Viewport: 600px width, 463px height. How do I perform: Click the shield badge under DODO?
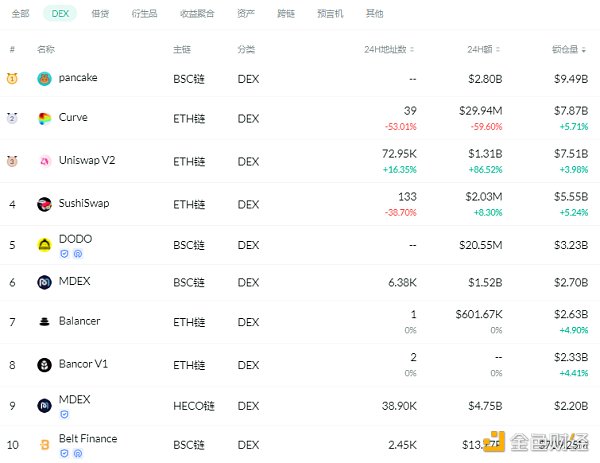pyautogui.click(x=64, y=254)
